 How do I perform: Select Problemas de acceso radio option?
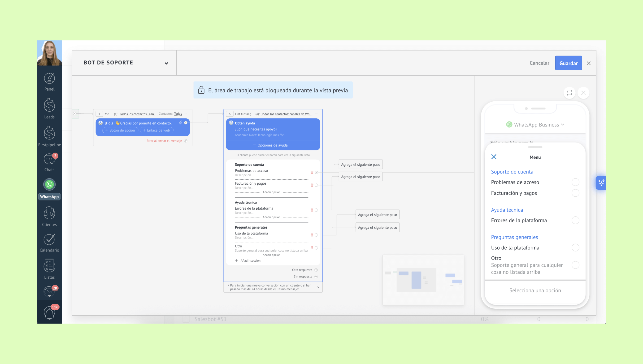[575, 182]
